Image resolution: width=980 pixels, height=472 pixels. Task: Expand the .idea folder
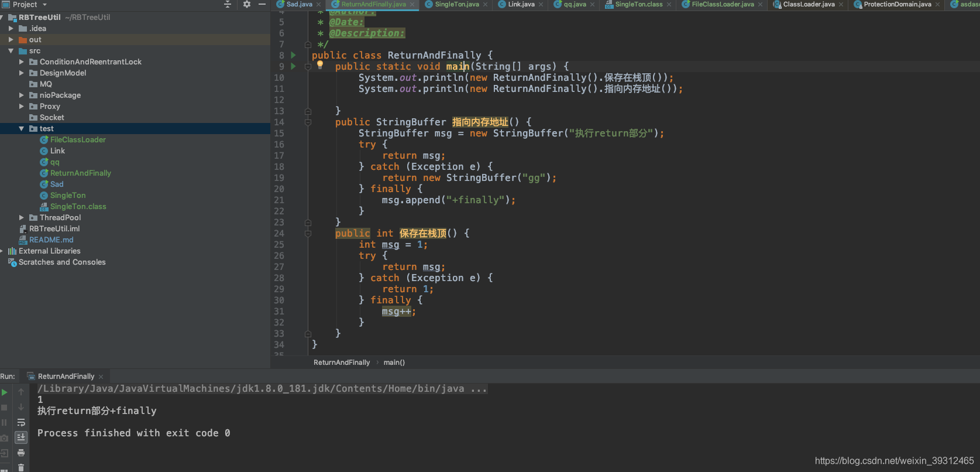(11, 28)
